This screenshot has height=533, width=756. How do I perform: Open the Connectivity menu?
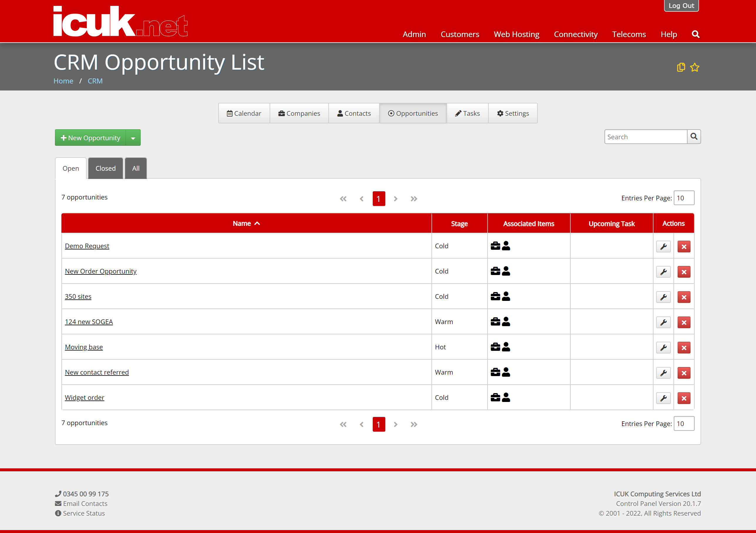point(576,34)
